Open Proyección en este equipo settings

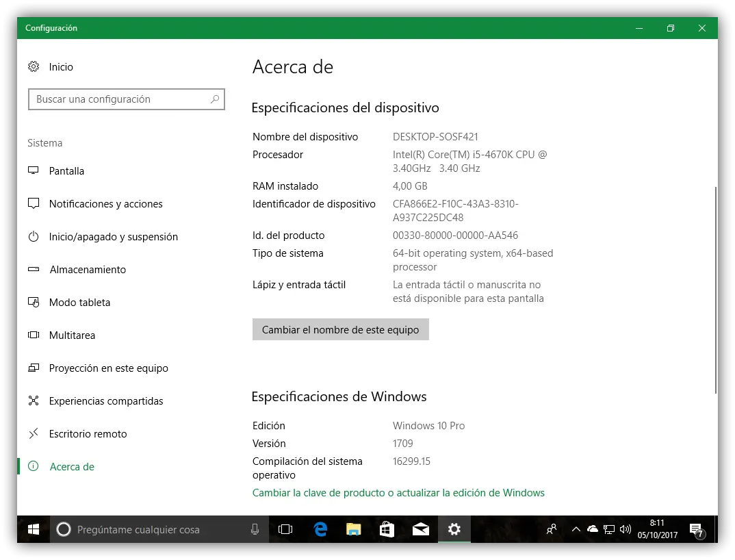tap(108, 368)
